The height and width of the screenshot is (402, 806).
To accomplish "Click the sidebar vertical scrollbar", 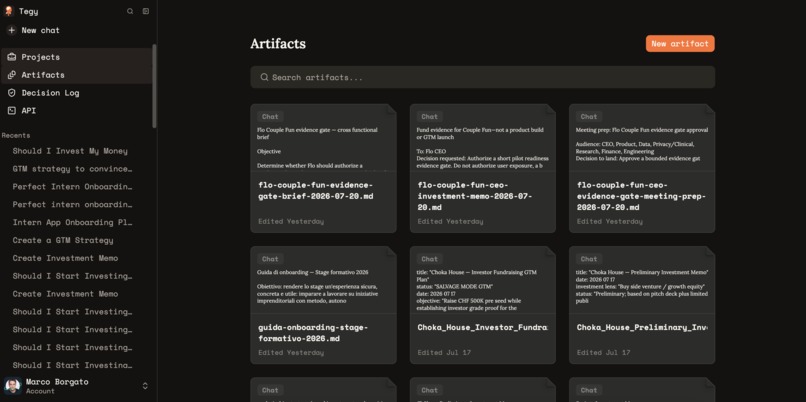I will tap(154, 86).
